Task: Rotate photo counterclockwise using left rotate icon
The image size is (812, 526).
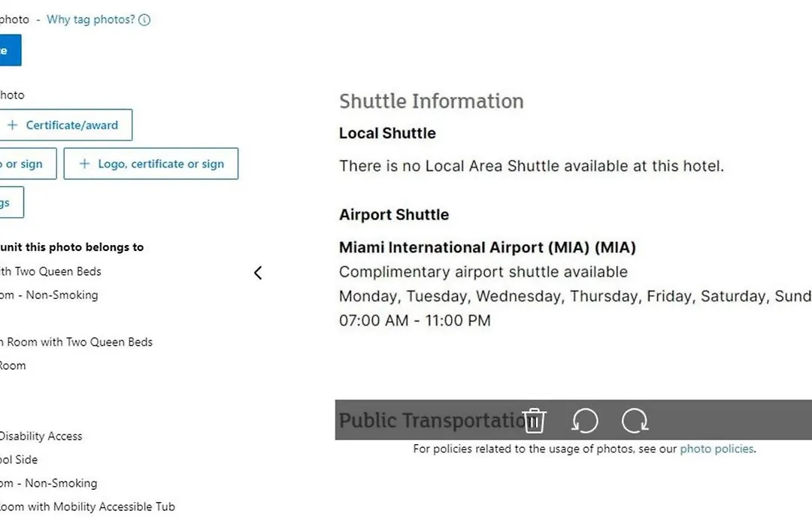Action: pos(585,420)
